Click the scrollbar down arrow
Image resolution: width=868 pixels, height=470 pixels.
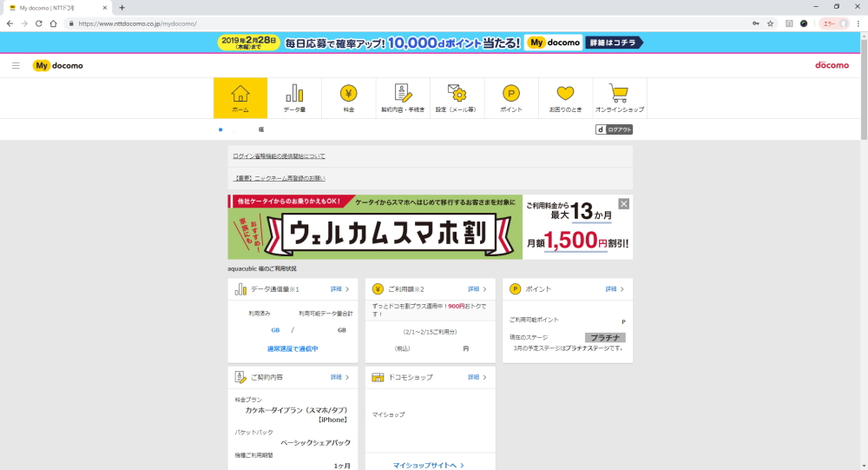(x=864, y=467)
